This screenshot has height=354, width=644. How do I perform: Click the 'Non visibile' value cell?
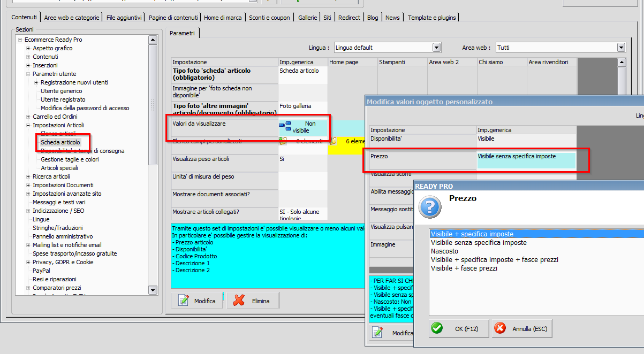[x=303, y=127]
